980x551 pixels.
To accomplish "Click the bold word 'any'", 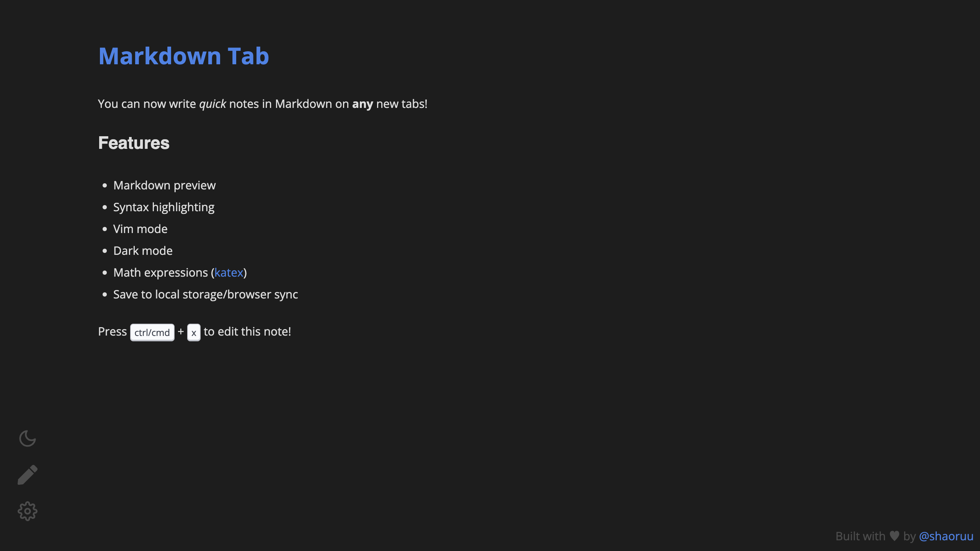I will tap(362, 104).
